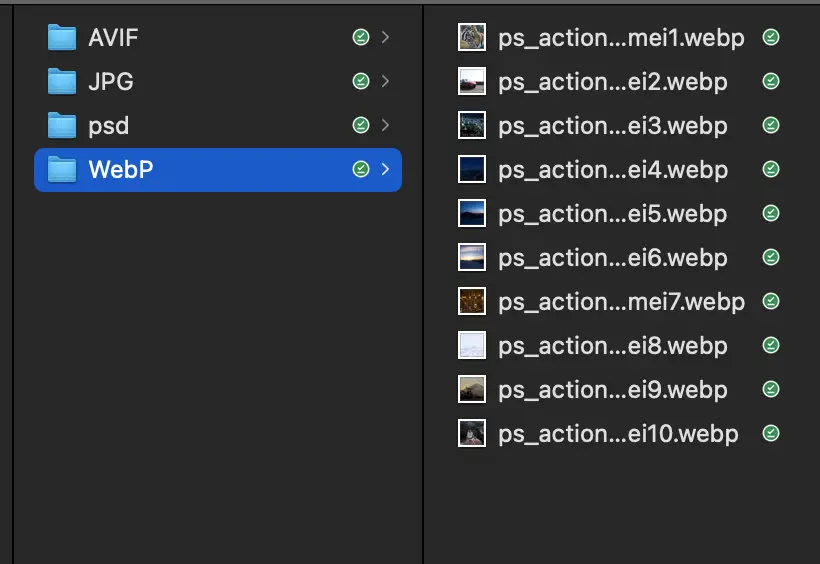Click the tiger thumbnail of mei1.webp
The height and width of the screenshot is (564, 820).
pyautogui.click(x=472, y=38)
